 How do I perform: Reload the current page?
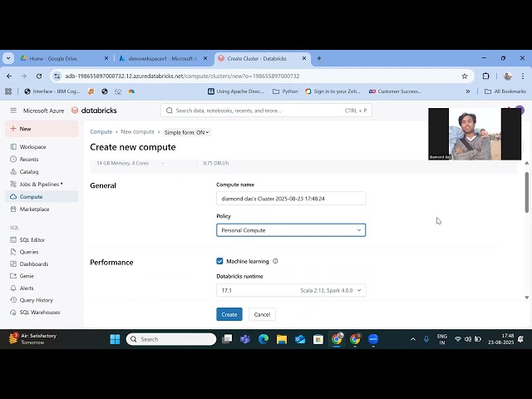tap(39, 76)
